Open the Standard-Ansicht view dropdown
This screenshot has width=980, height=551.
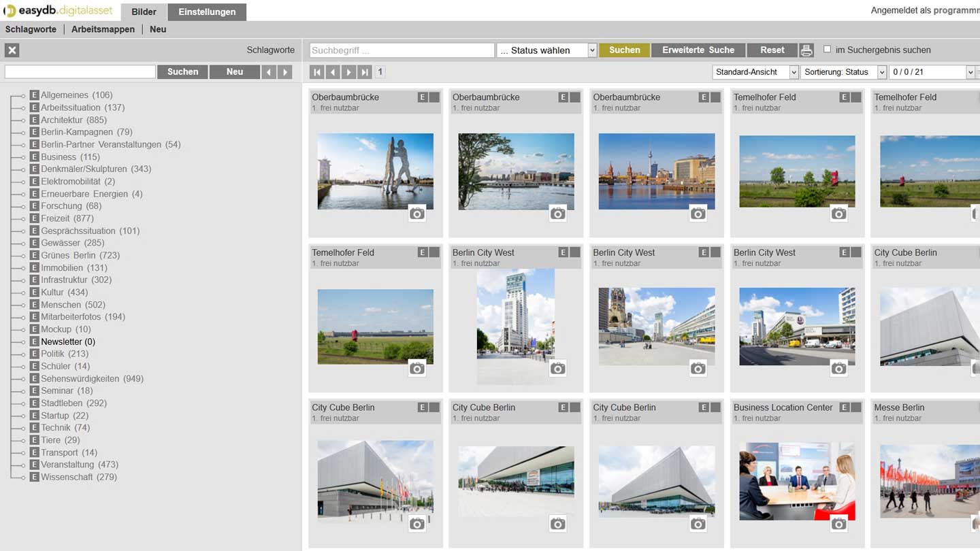755,72
